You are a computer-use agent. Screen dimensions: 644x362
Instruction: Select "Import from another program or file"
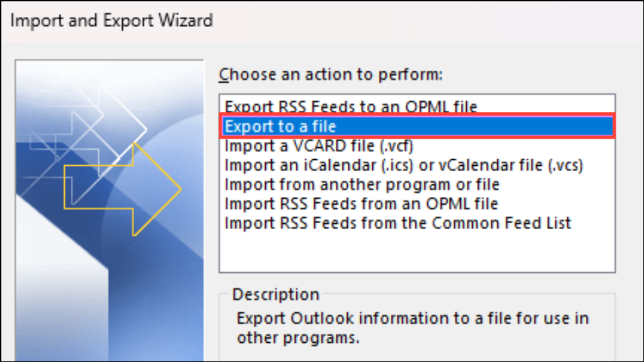click(x=362, y=184)
